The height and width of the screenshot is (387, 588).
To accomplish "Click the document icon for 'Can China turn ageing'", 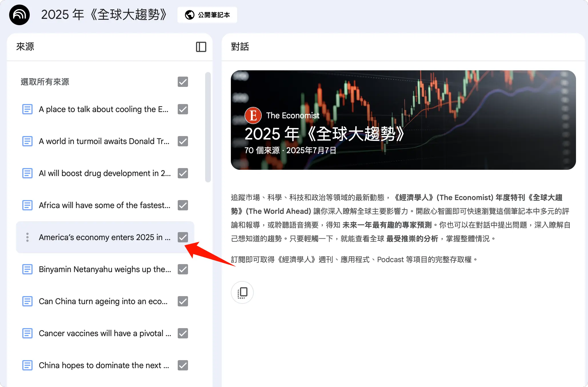I will click(27, 301).
